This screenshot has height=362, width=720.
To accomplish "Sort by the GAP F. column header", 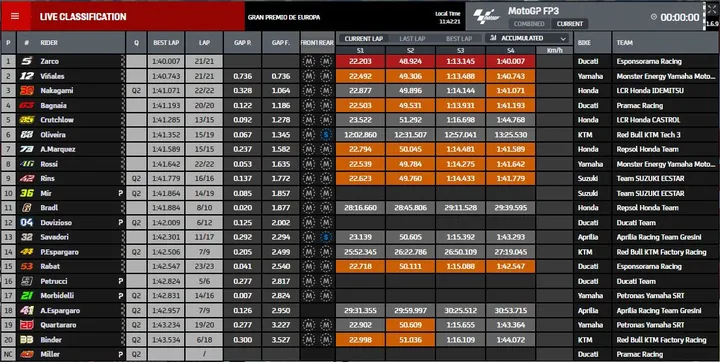I will pos(281,42).
